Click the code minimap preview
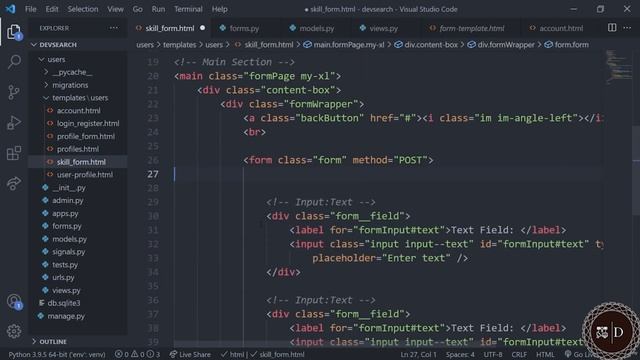Screen dimensions: 640x360 click(x=618, y=67)
